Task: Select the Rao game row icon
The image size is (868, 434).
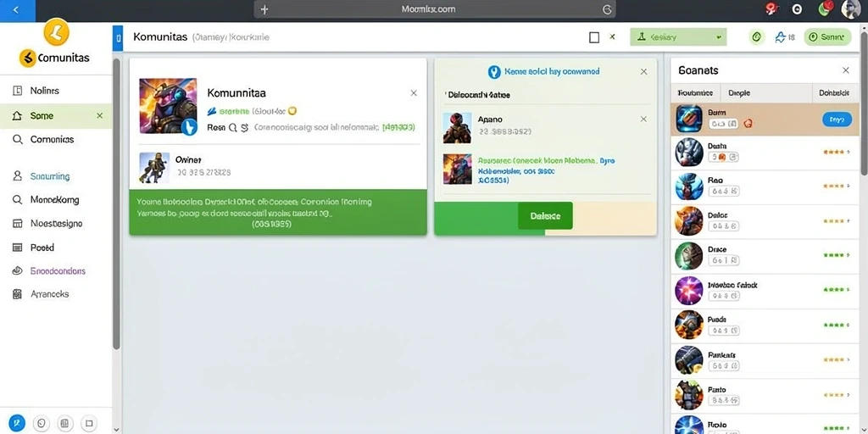Action: coord(689,186)
